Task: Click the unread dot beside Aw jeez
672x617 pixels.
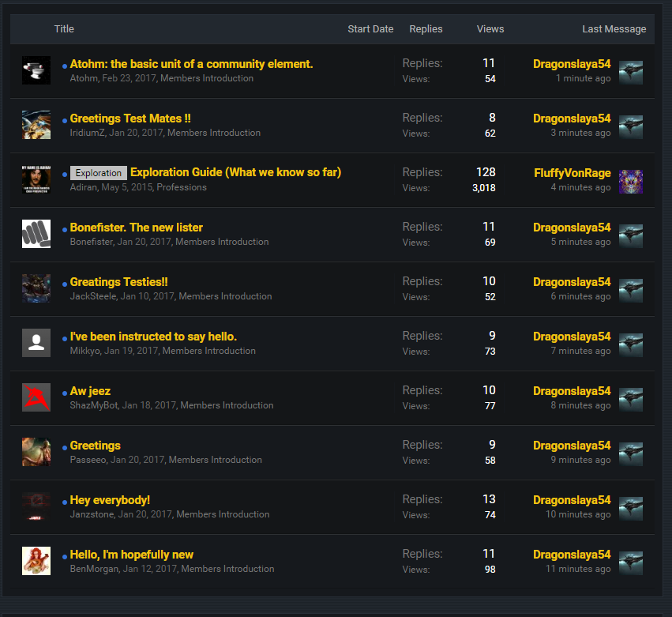Action: coord(65,393)
